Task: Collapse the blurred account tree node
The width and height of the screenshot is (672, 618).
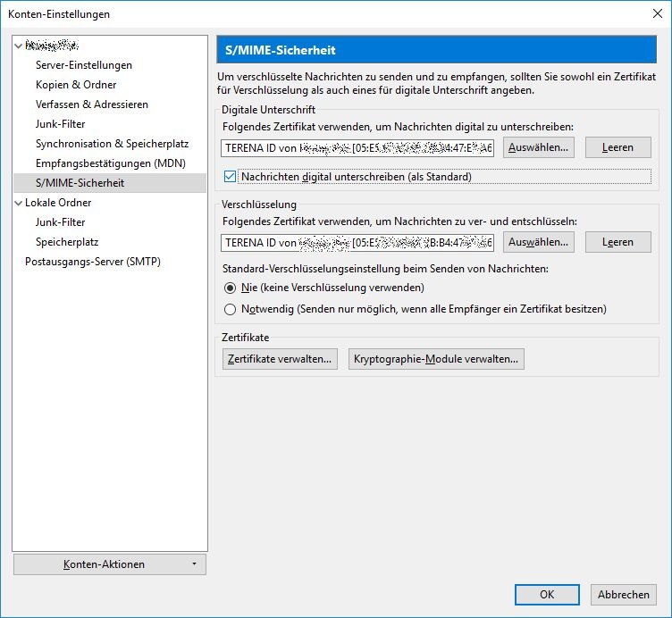Action: click(x=19, y=46)
